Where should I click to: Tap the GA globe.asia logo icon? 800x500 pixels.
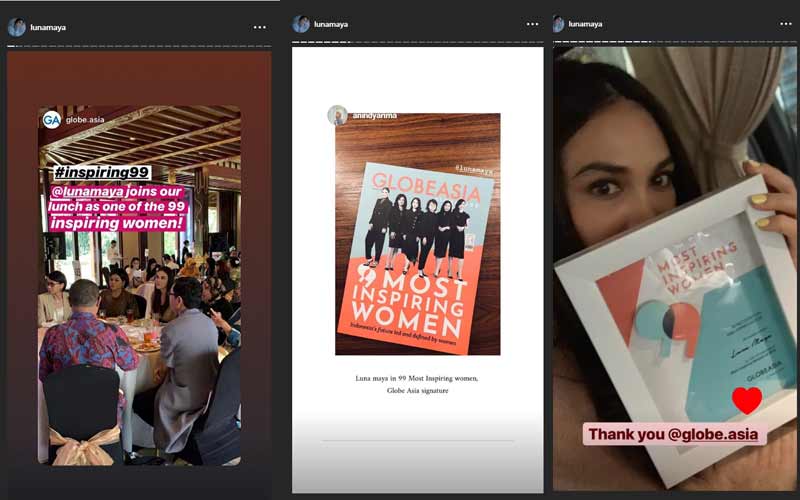tap(52, 120)
